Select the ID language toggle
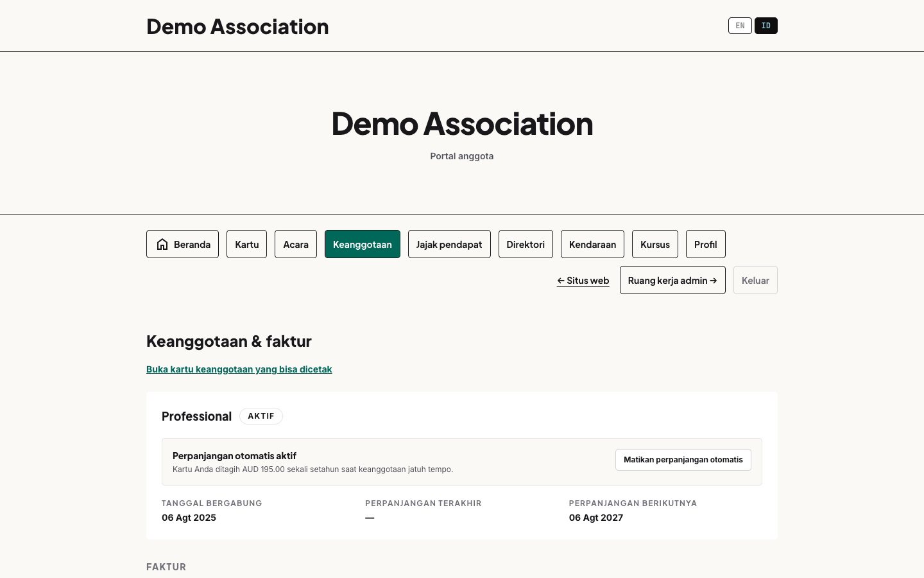Screen dimensions: 924x578 click(766, 26)
